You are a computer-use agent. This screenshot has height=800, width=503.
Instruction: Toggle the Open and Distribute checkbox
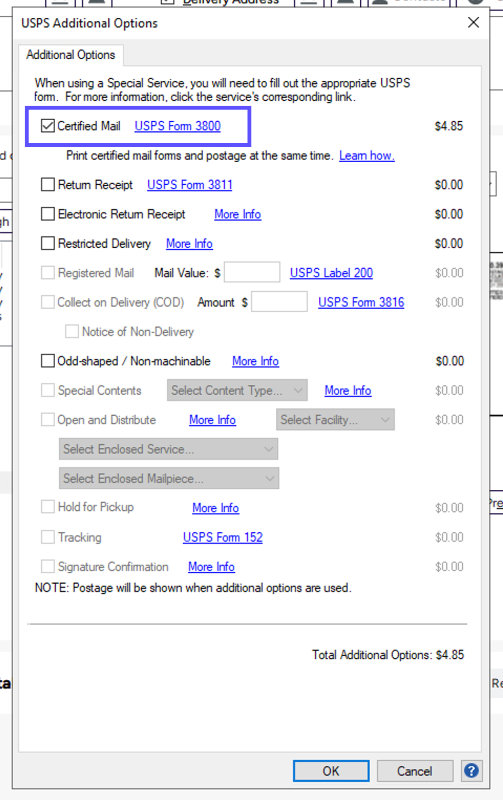pos(48,419)
